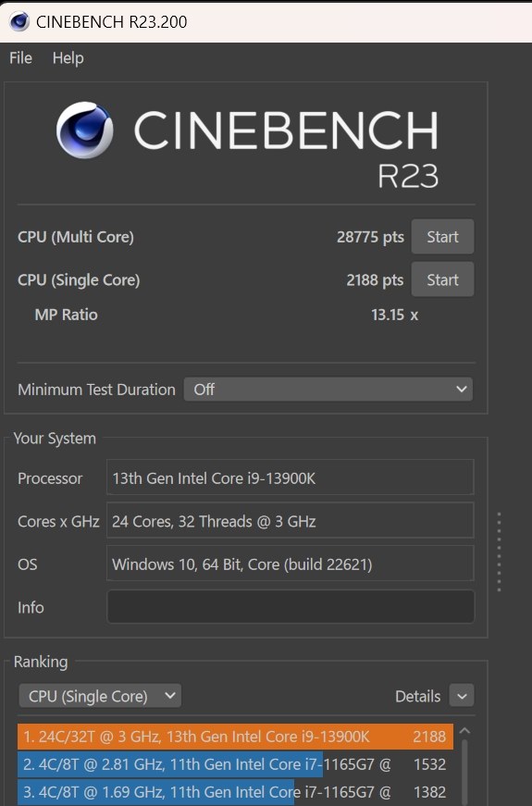Click the Details label in Ranking
Viewport: 532px width, 806px height.
[417, 697]
